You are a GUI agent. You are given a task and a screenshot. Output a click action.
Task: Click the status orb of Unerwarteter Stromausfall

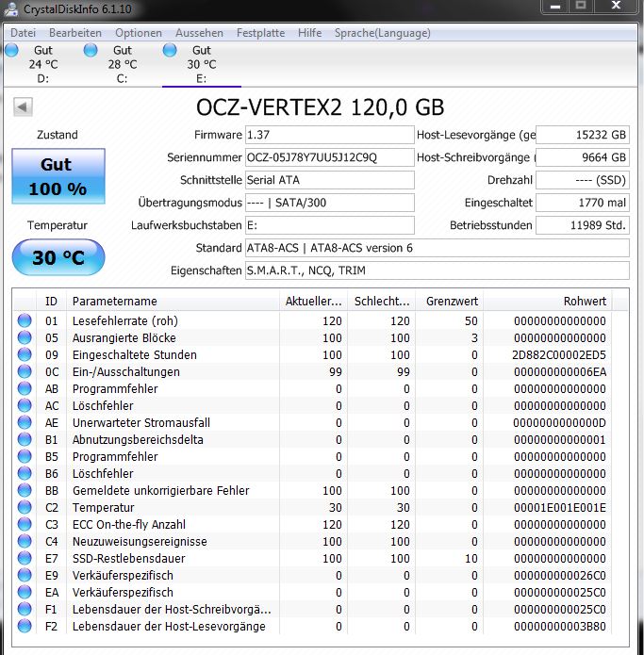coord(25,422)
